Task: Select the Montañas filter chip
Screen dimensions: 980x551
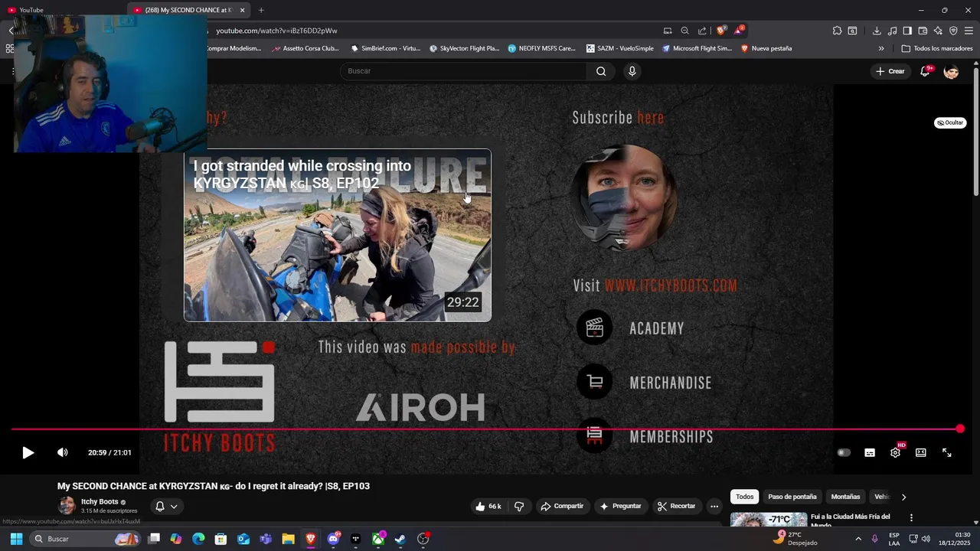Action: click(845, 497)
